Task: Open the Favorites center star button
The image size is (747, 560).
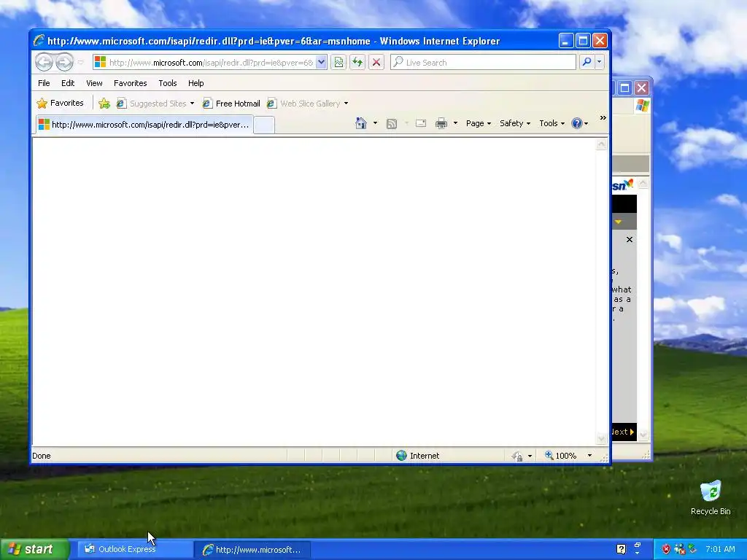Action: pos(61,103)
